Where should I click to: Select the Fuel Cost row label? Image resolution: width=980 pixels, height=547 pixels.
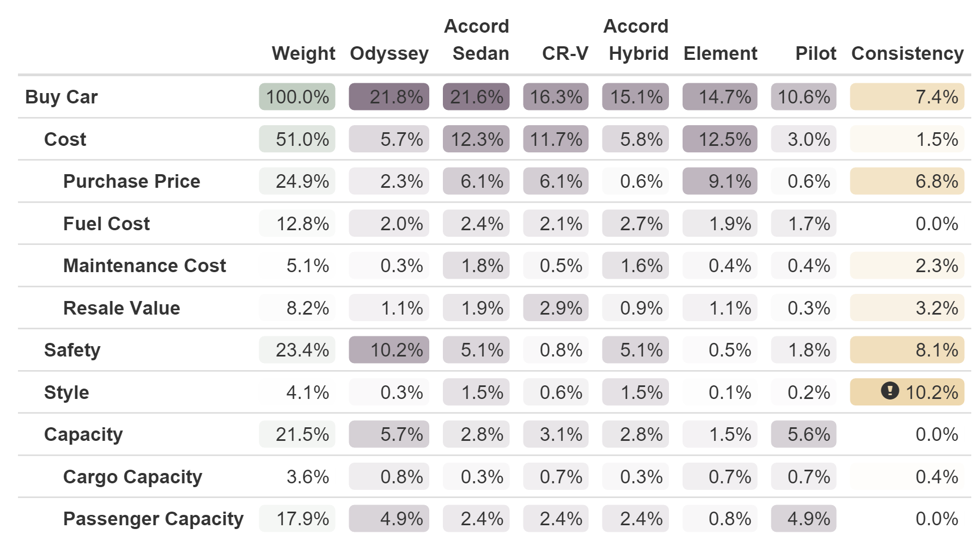click(x=106, y=224)
